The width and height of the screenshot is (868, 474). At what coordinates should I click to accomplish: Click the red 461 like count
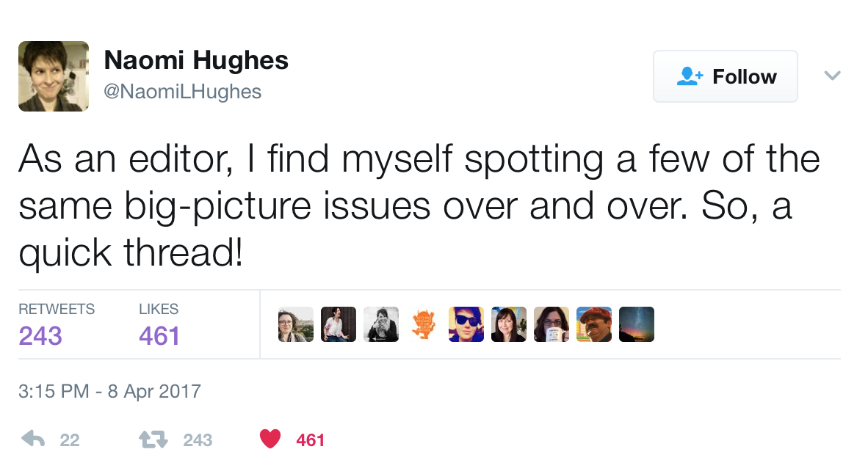[x=310, y=440]
